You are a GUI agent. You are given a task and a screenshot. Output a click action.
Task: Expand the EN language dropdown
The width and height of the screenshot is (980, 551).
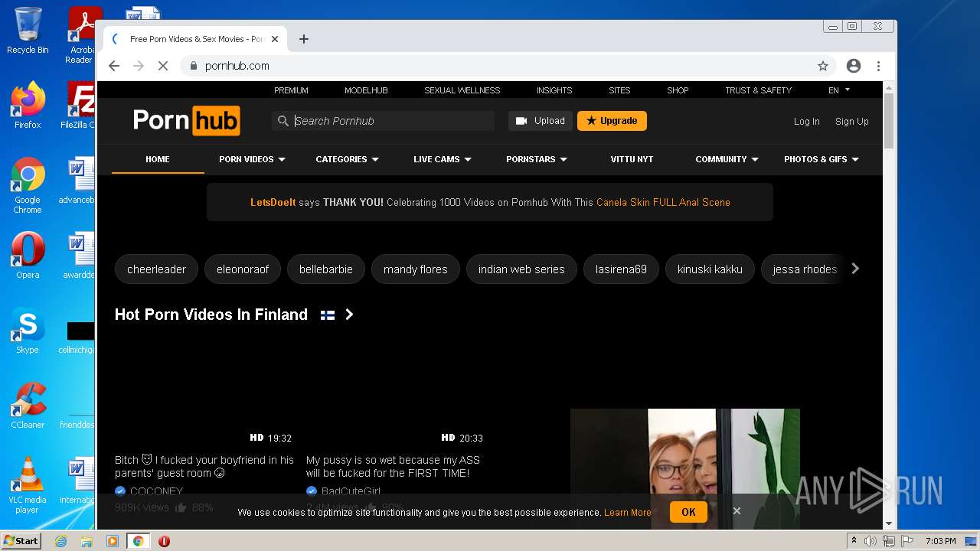coord(839,90)
